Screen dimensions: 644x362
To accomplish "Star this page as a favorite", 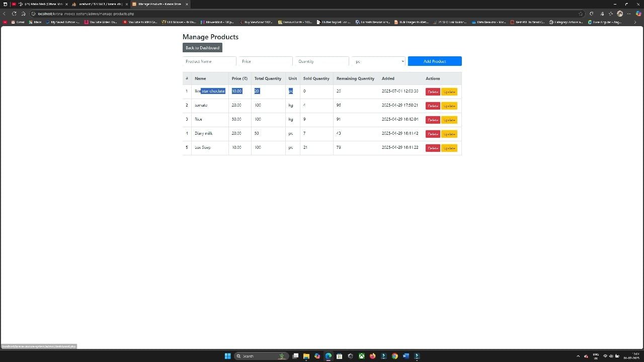I will pos(581,14).
